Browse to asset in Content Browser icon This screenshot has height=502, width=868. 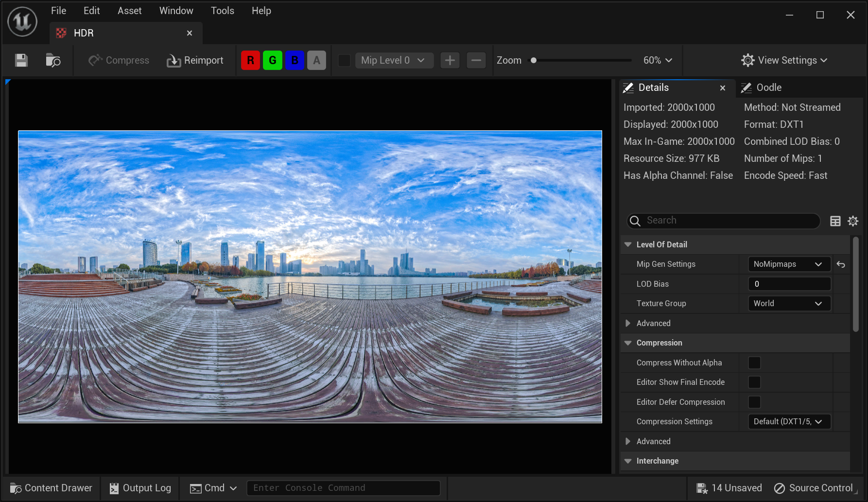click(53, 60)
